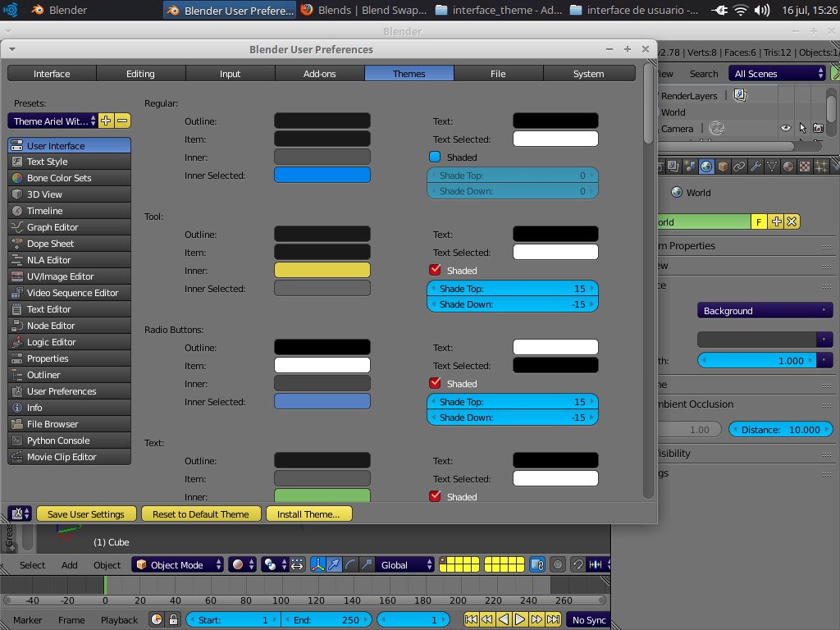Enable the rotate manipulator icon in 3D view header
The image size is (840, 630).
[349, 564]
